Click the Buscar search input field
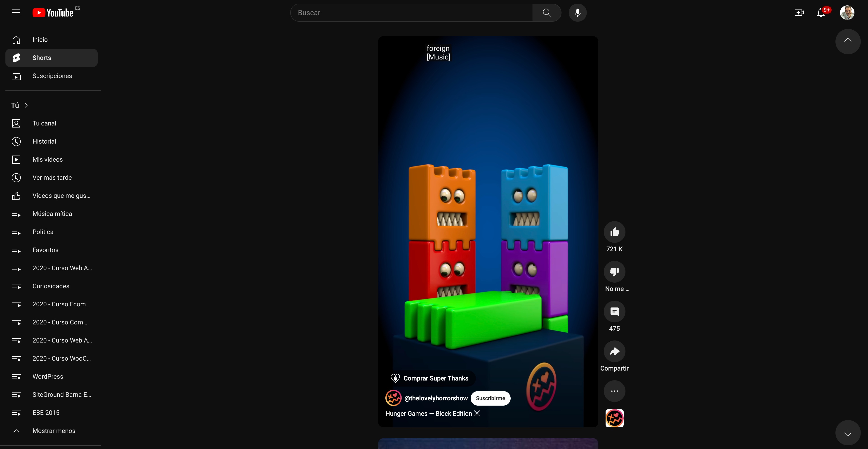The image size is (868, 449). tap(411, 13)
